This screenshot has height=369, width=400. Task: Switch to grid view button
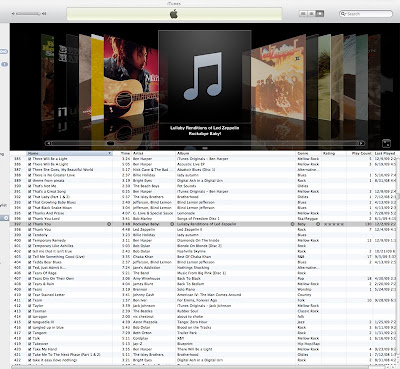pyautogui.click(x=311, y=14)
